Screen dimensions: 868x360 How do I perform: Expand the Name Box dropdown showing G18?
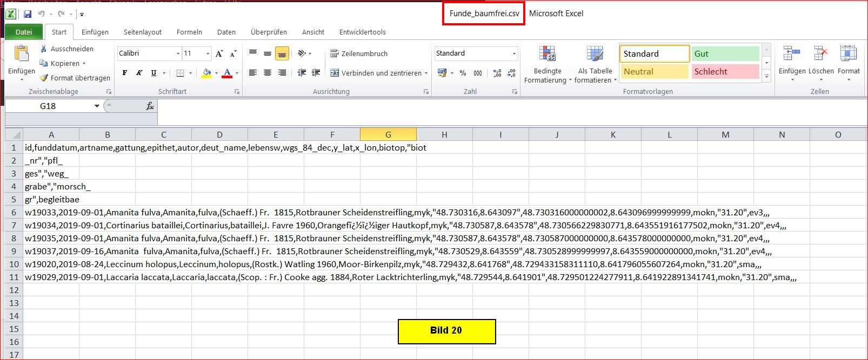pos(97,106)
